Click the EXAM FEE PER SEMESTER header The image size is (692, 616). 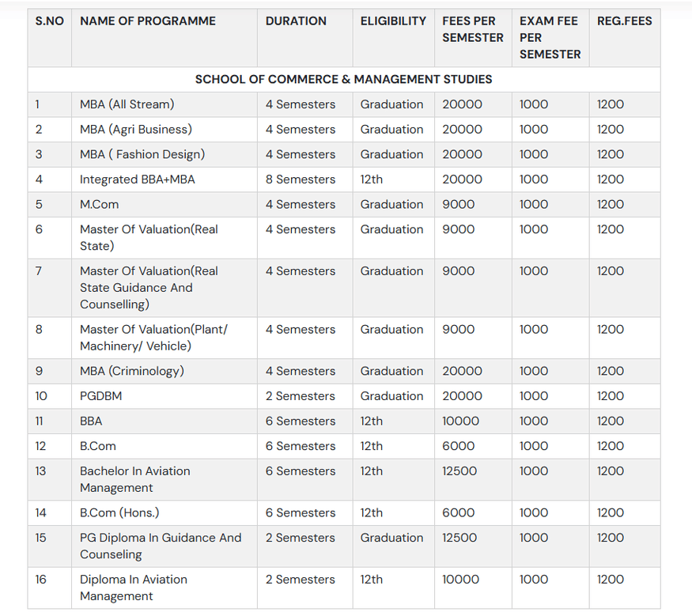coord(547,37)
